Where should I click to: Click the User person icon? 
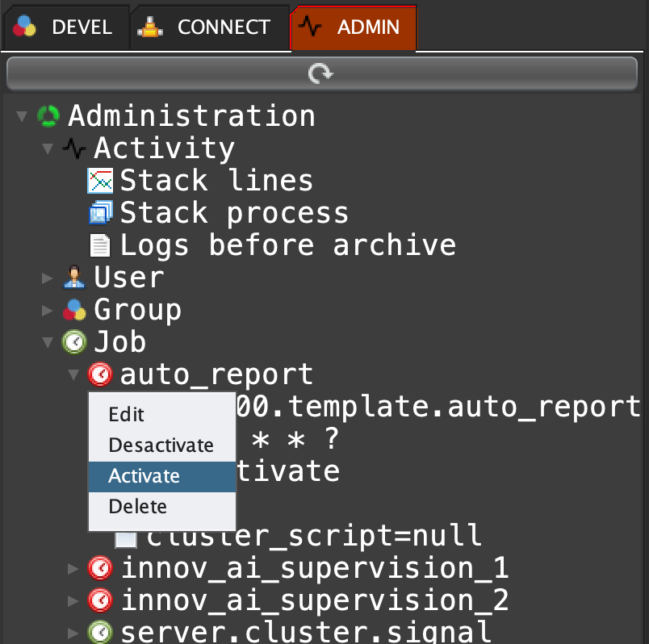click(x=73, y=278)
